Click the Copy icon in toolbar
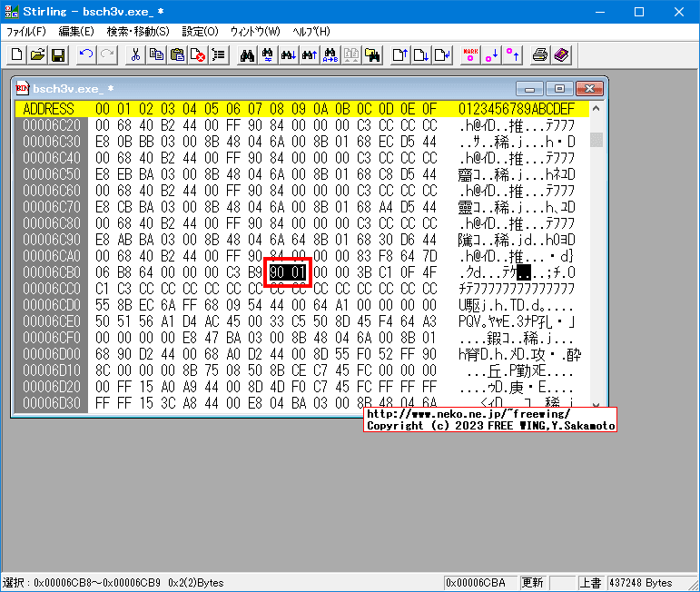 click(156, 55)
